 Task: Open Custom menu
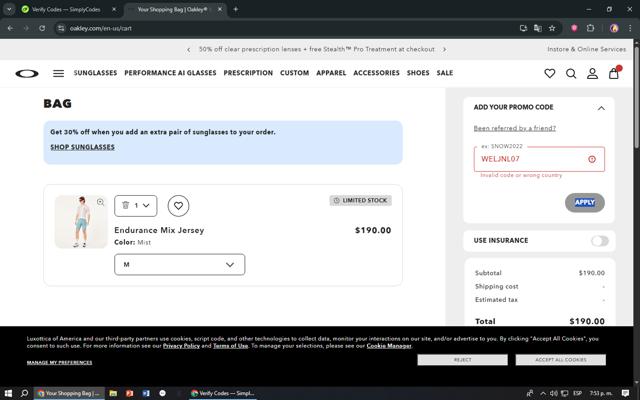pyautogui.click(x=294, y=73)
